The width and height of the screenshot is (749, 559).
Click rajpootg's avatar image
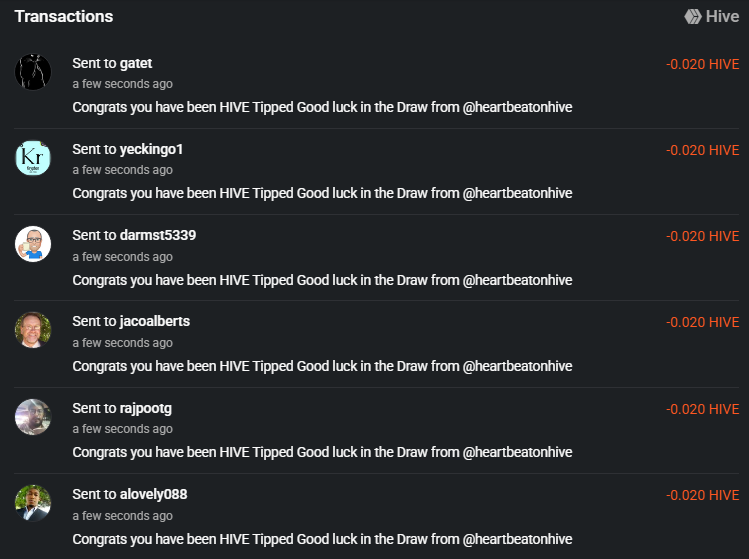(x=33, y=417)
